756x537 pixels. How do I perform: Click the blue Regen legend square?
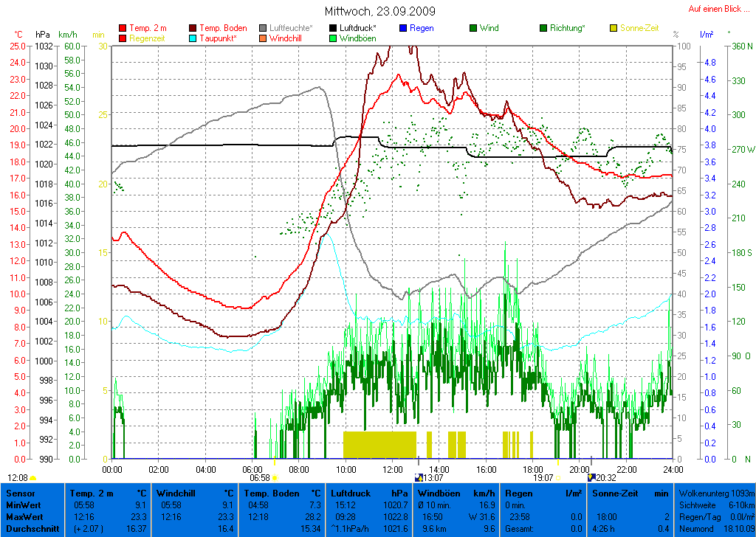click(403, 28)
